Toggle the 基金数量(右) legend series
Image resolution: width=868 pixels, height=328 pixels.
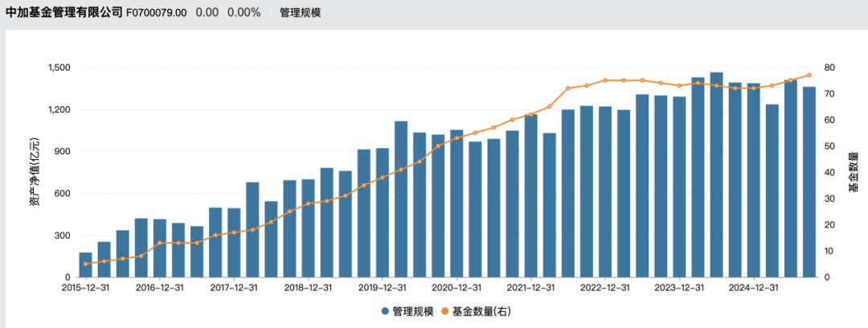click(x=476, y=312)
